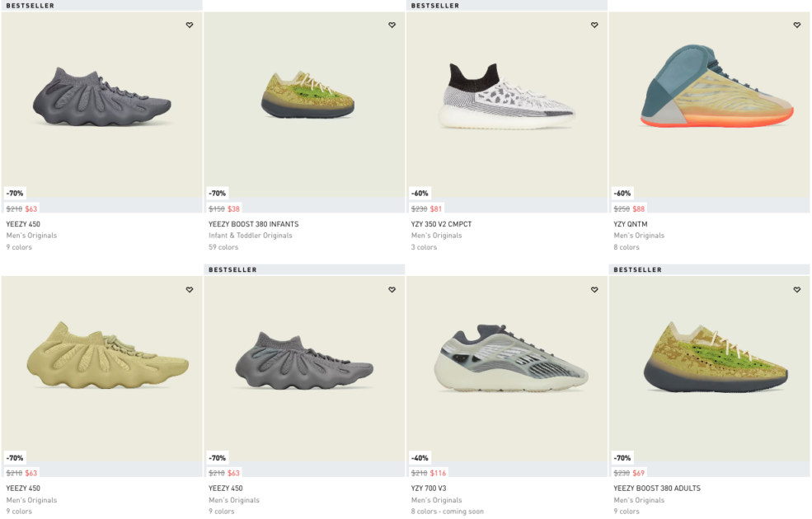Select the YEEZY BOOST 380 INFANTS title
This screenshot has height=519, width=812.
(x=253, y=224)
